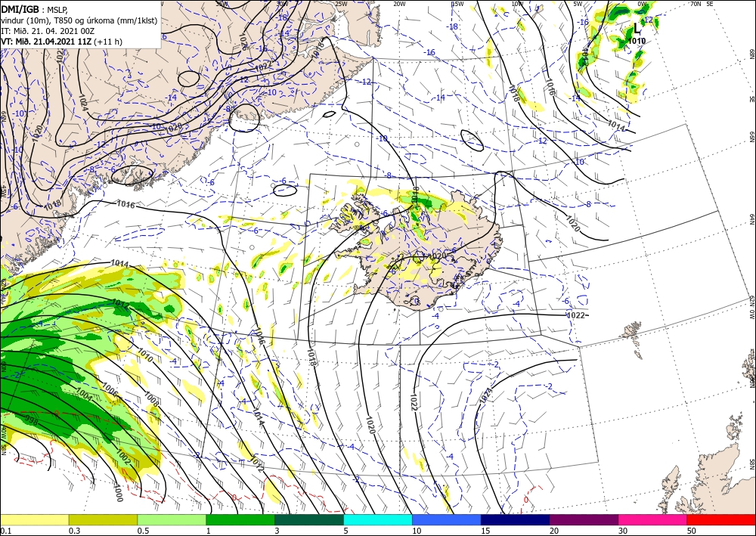Click the '1010' label under the L
Image resolution: width=756 pixels, height=536 pixels.
[x=637, y=41]
